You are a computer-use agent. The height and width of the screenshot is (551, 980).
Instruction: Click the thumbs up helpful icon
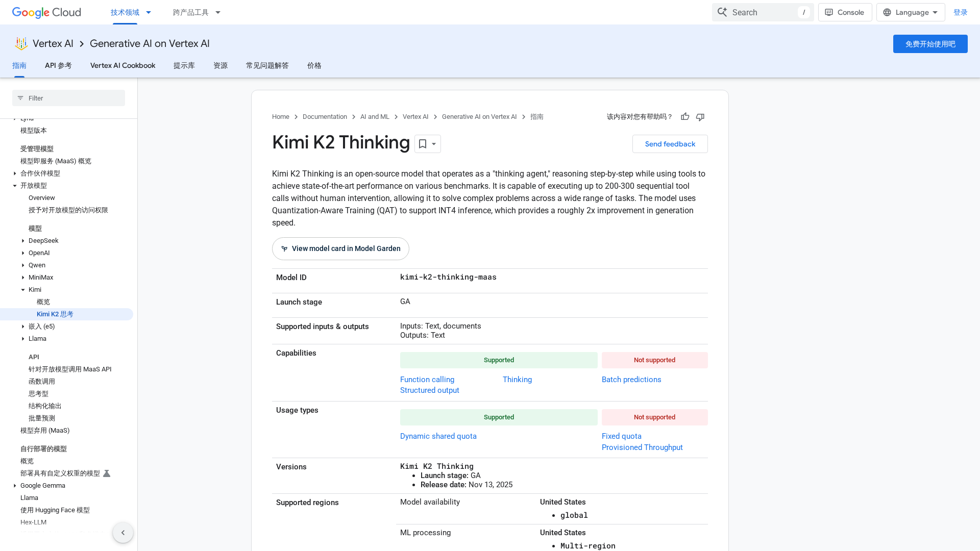685,117
